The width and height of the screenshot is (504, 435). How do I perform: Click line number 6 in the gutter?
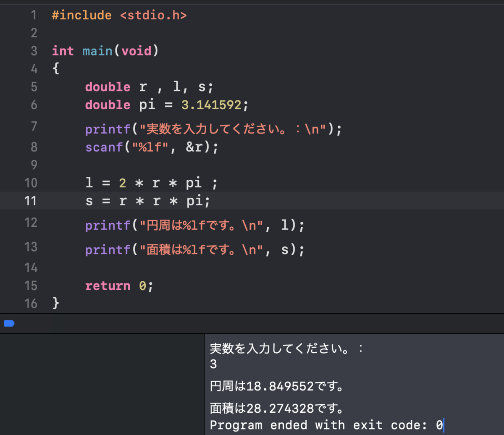pyautogui.click(x=34, y=105)
